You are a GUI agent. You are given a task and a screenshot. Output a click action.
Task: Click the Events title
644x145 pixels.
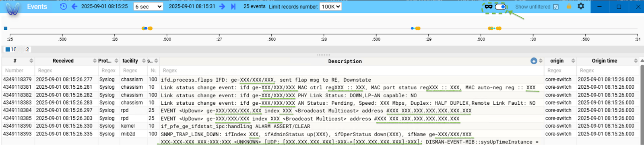(37, 6)
